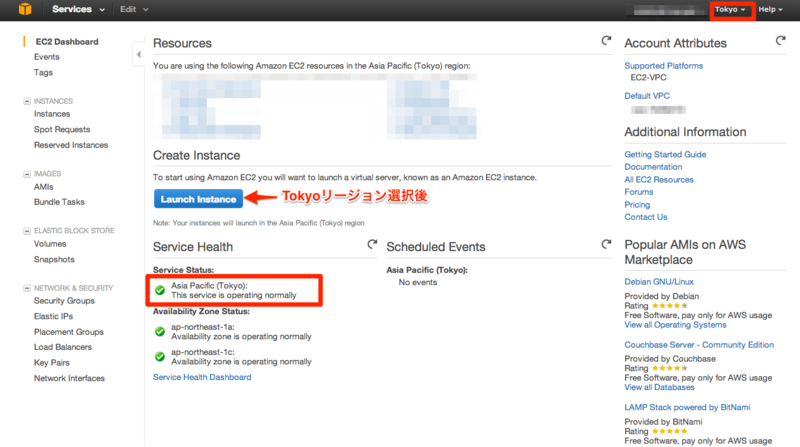The height and width of the screenshot is (447, 800).
Task: Open the Forums link
Action: tap(639, 192)
